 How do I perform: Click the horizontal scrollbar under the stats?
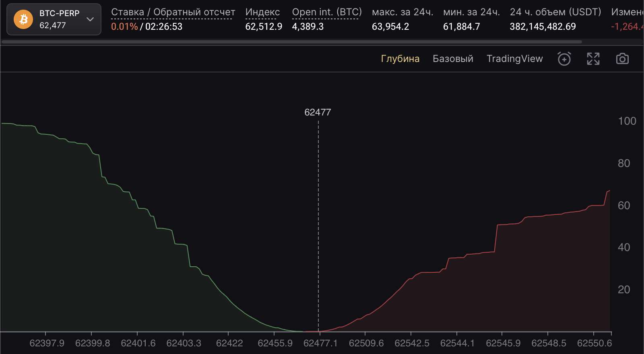(x=292, y=42)
